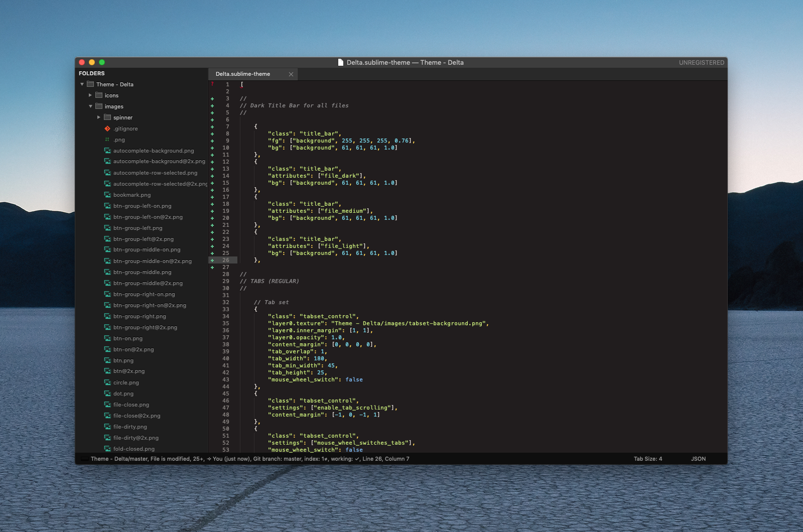
Task: Select the Delta.sublime-theme tab
Action: coord(243,74)
